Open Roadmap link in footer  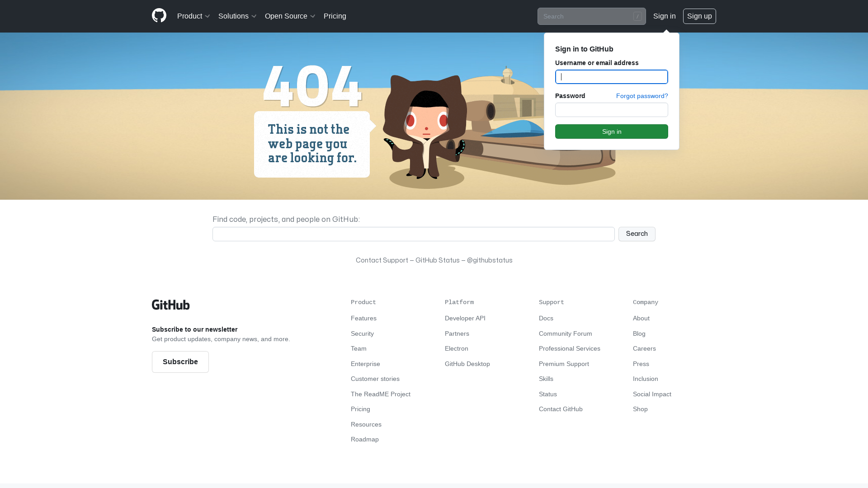[365, 439]
